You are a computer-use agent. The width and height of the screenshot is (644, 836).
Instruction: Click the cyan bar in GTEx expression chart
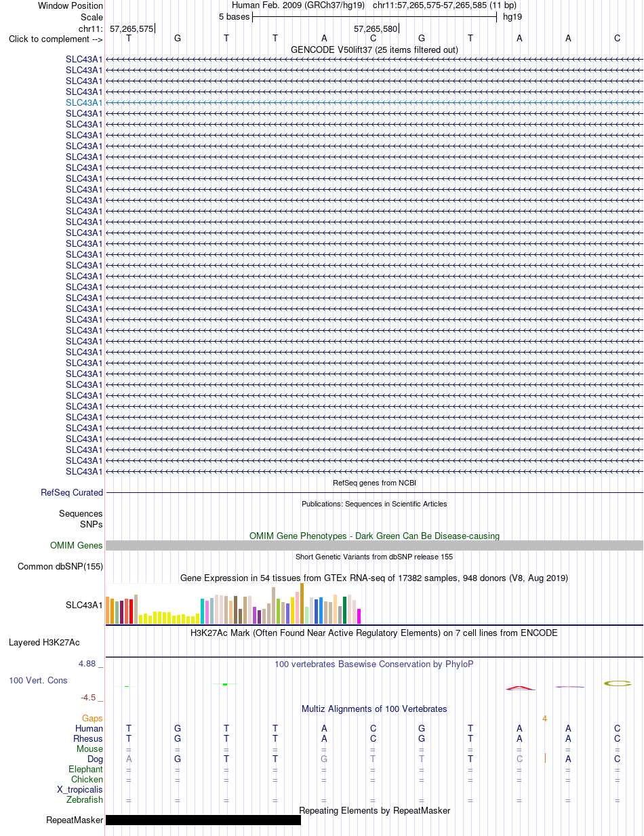203,612
